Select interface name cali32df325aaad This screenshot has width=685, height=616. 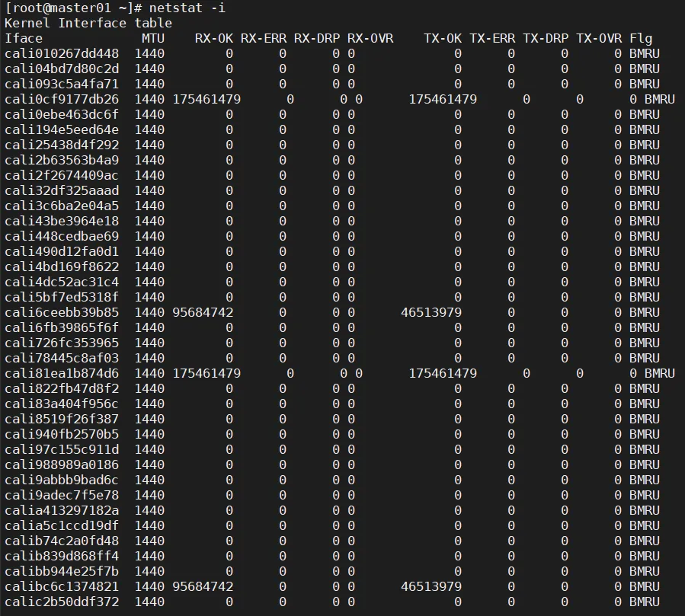pyautogui.click(x=62, y=191)
